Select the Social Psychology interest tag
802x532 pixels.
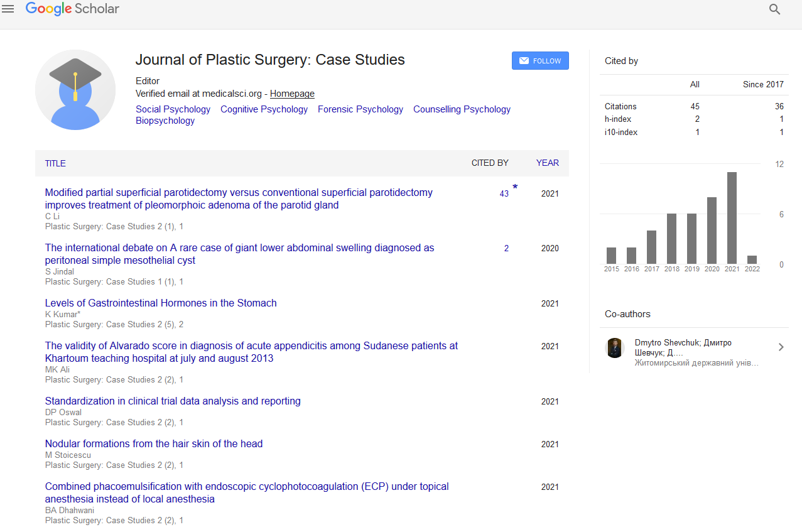coord(173,109)
